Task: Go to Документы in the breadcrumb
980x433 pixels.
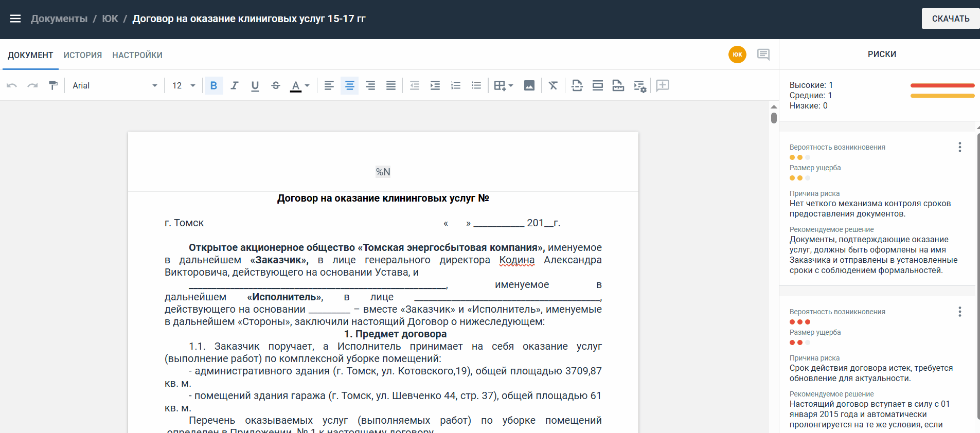Action: click(59, 19)
